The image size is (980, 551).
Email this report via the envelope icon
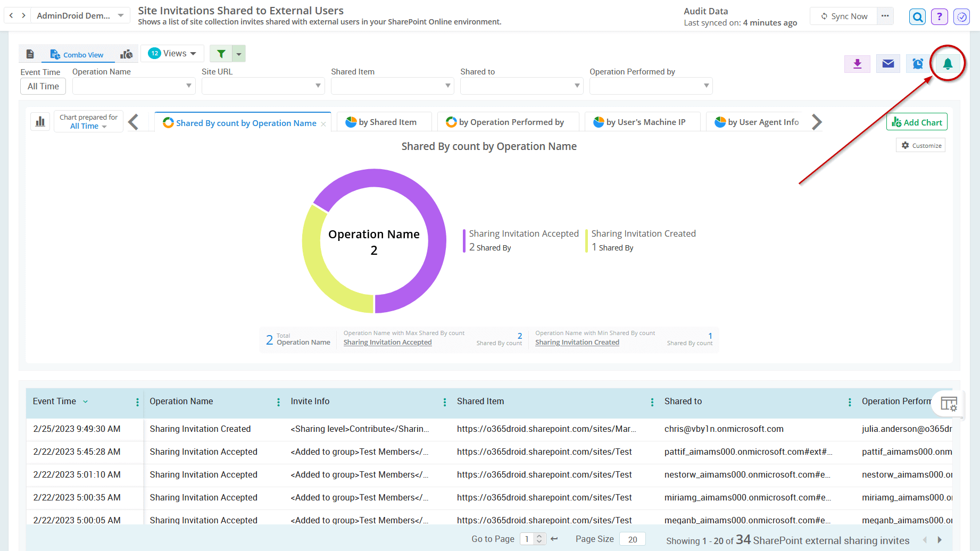(887, 63)
